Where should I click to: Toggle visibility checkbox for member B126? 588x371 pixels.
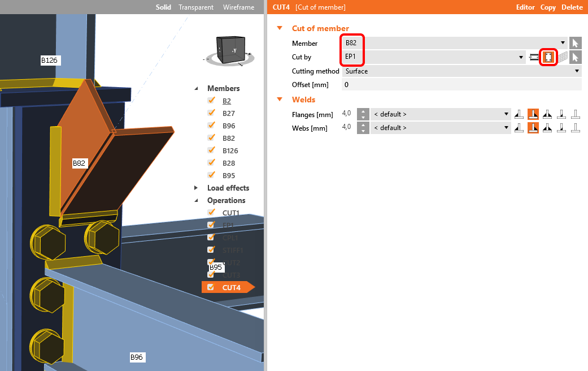[211, 150]
